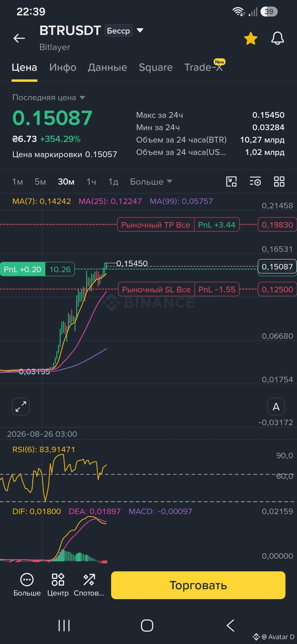Expand chart to fullscreen
This screenshot has width=297, height=644.
tap(21, 406)
